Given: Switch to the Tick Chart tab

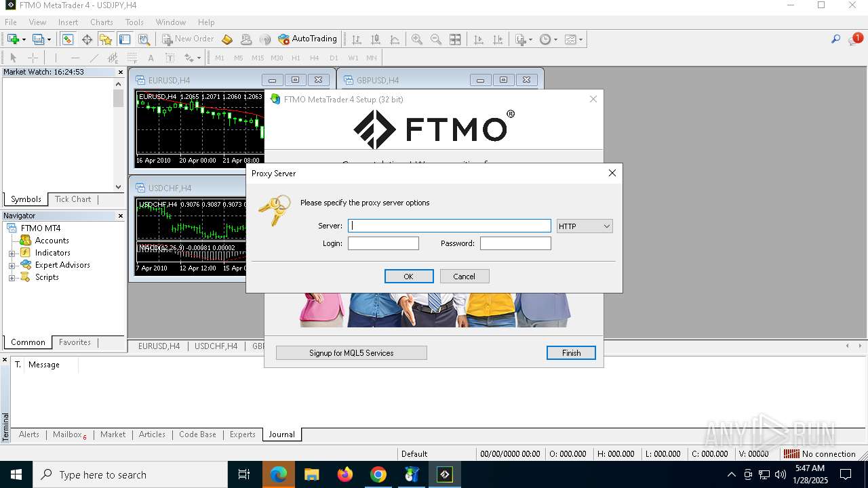Looking at the screenshot, I should 73,199.
